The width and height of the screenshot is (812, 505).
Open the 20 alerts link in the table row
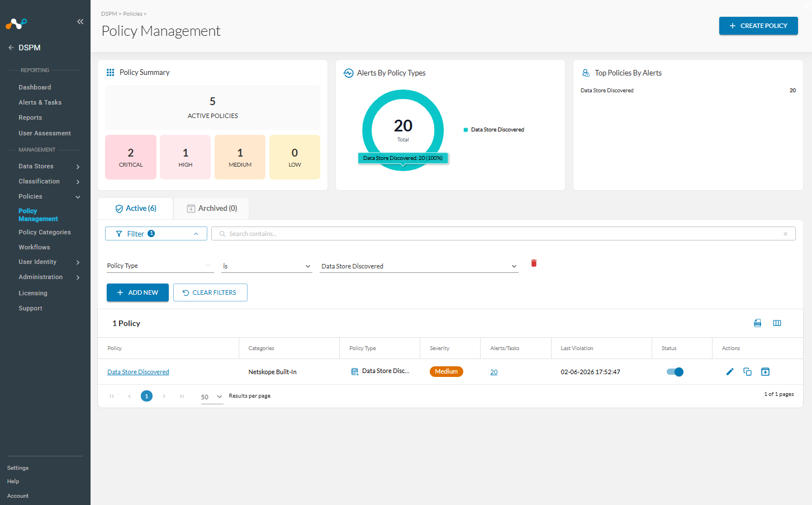(494, 372)
